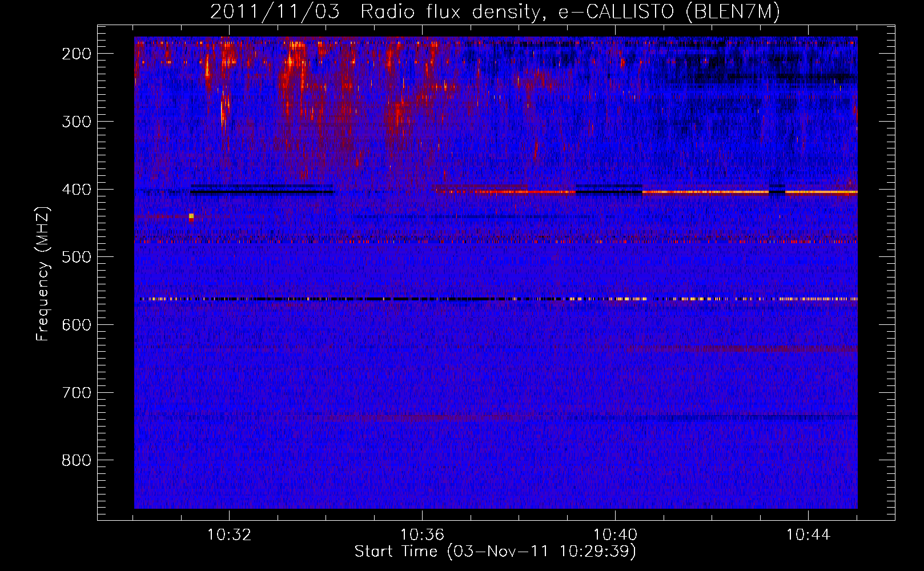Image resolution: width=924 pixels, height=571 pixels.
Task: Click the 200 frequency tick label
Action: 76,54
